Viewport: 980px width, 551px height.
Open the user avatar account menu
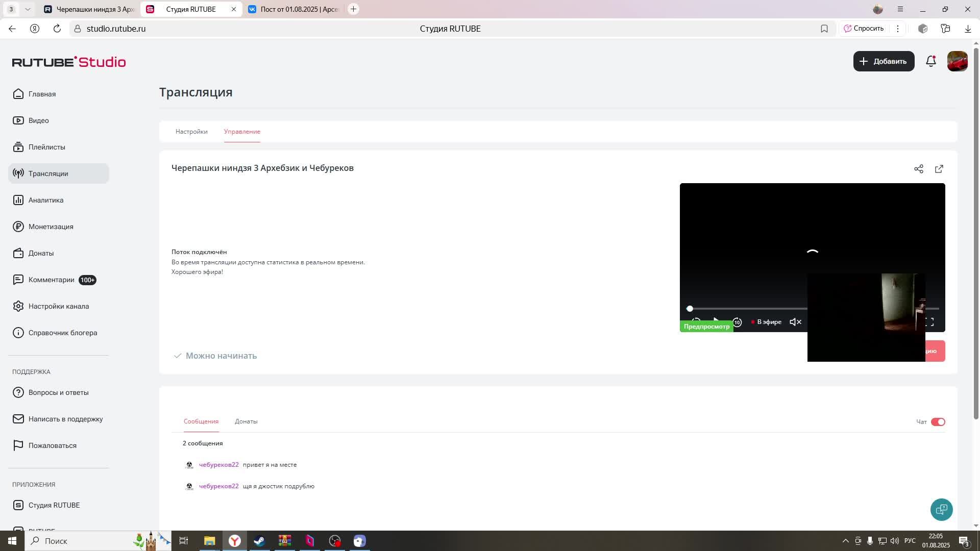[x=957, y=61]
